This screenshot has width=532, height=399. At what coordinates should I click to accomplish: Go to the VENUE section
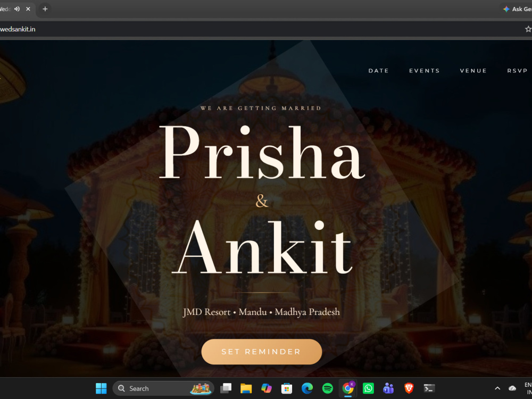click(473, 71)
